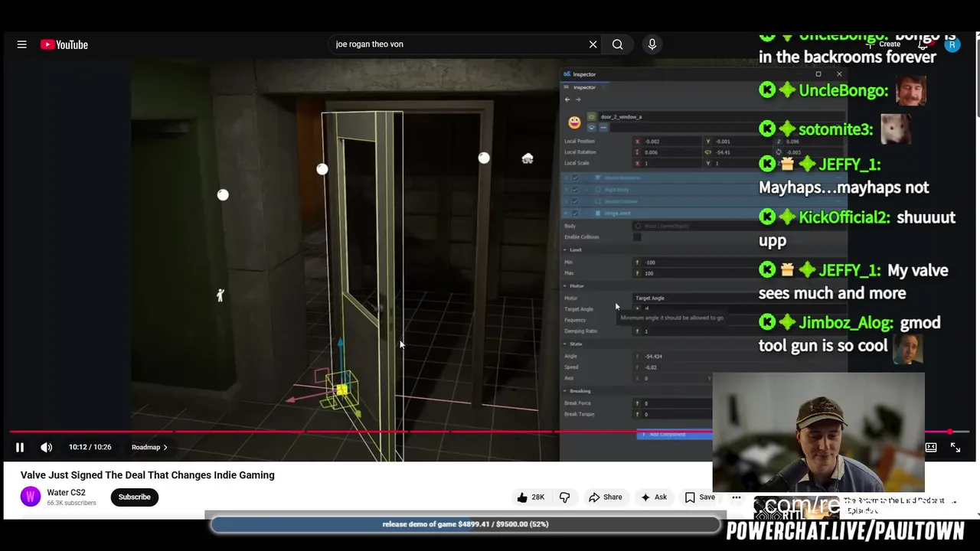Collapse the Motor section in Inspector
Screen dimensions: 980x551
coord(566,286)
